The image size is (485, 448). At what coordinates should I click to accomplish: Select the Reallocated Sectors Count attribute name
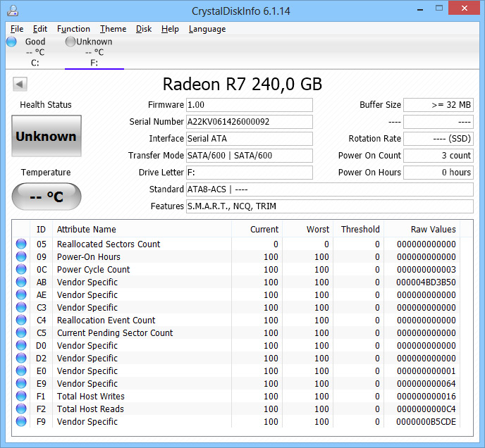coord(109,244)
